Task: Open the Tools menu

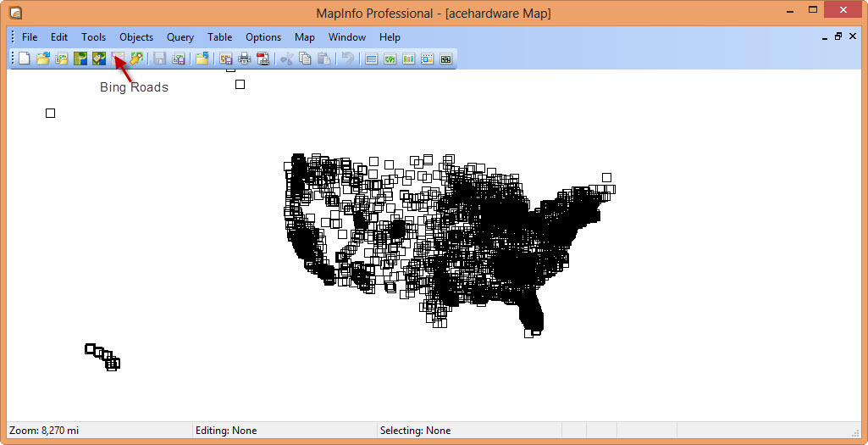Action: click(x=93, y=37)
